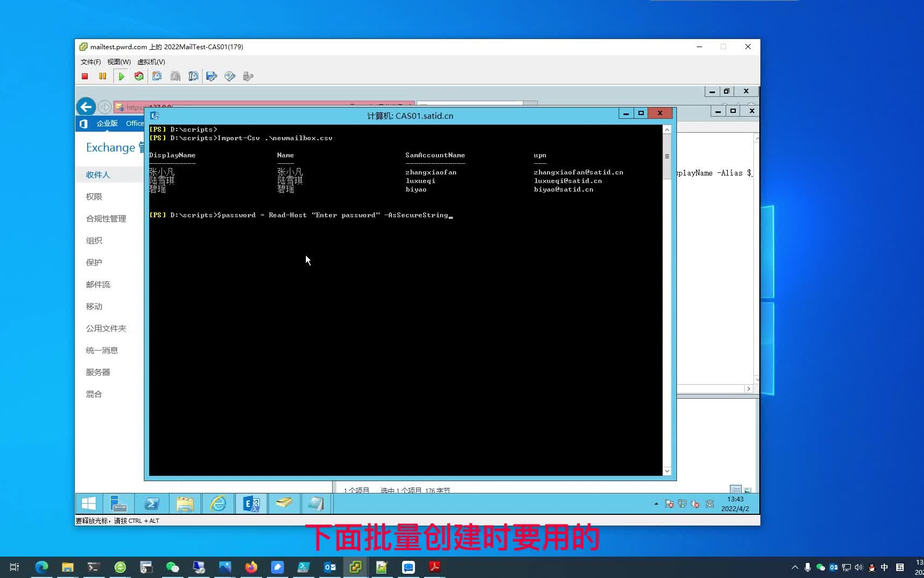Viewport: 924px width, 578px height.
Task: Select the Office tab in Exchange admin
Action: [x=135, y=124]
